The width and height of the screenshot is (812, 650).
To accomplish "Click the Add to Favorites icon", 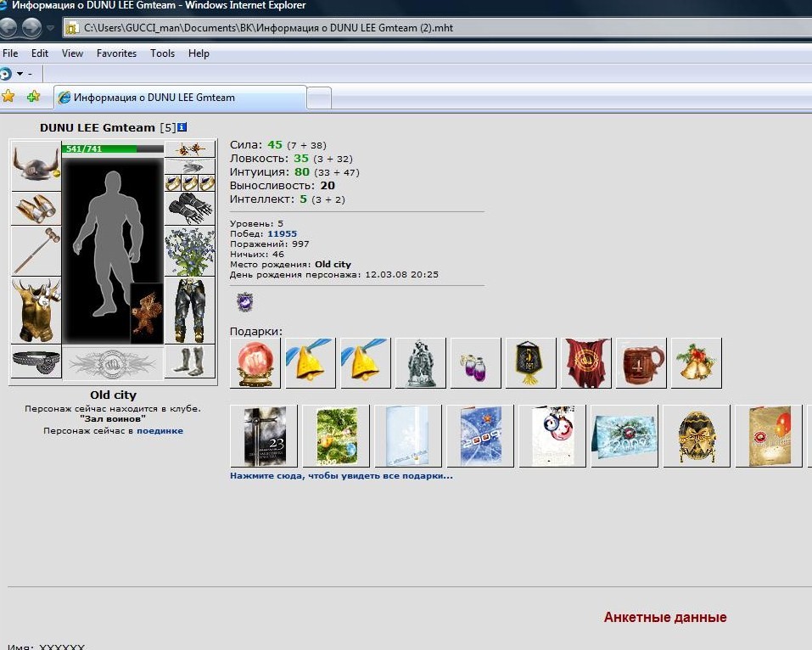I will click(x=33, y=97).
